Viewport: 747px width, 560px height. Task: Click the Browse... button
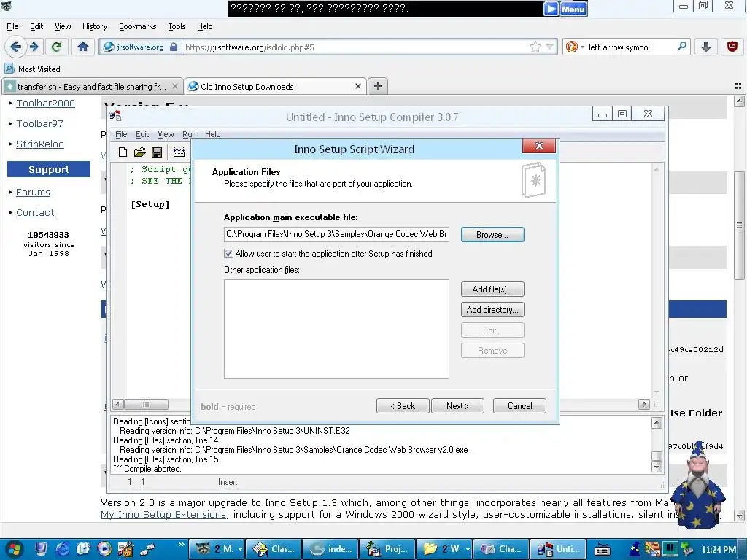point(492,234)
